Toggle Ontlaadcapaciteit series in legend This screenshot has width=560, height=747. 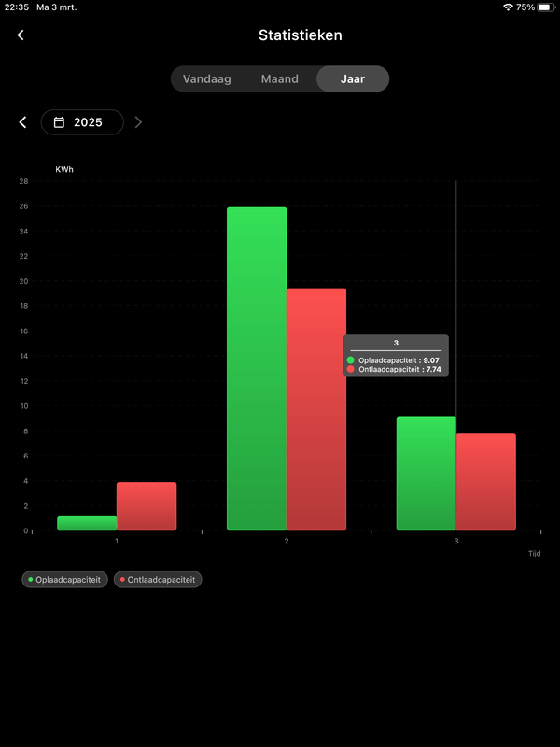158,580
